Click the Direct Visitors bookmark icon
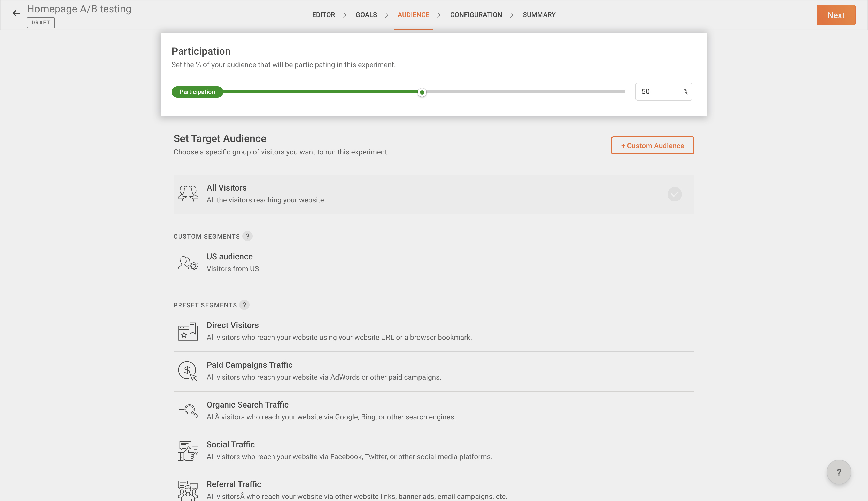Image resolution: width=868 pixels, height=501 pixels. coord(188,331)
